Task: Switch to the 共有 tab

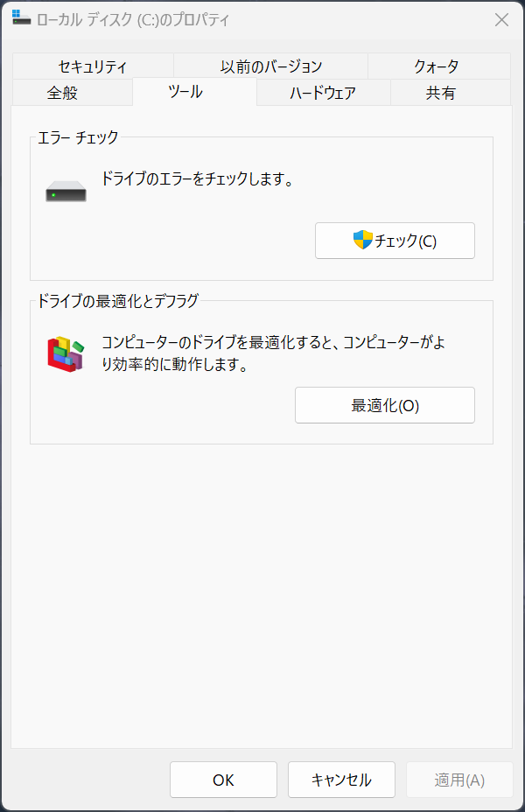Action: pyautogui.click(x=441, y=93)
